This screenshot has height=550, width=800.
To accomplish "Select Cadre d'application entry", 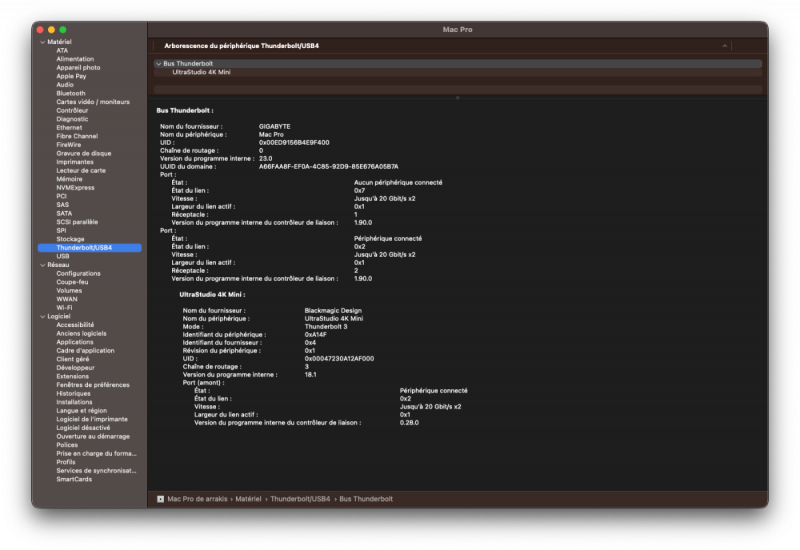I will 85,351.
